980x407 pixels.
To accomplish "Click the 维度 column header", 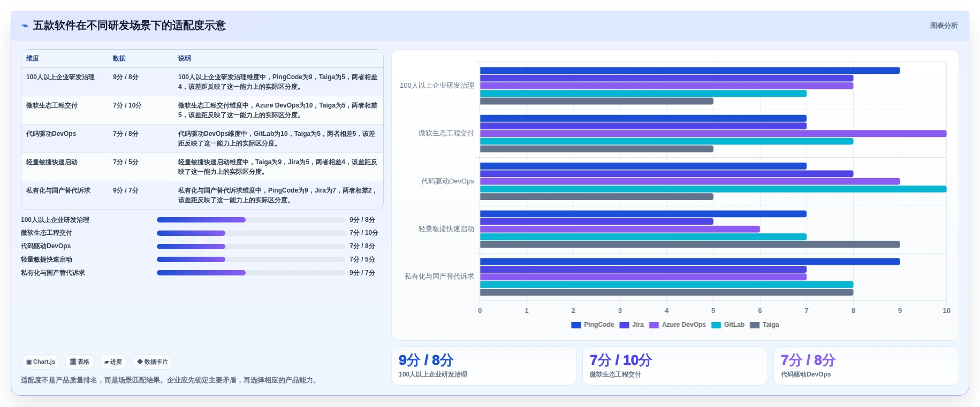I will pyautogui.click(x=33, y=58).
